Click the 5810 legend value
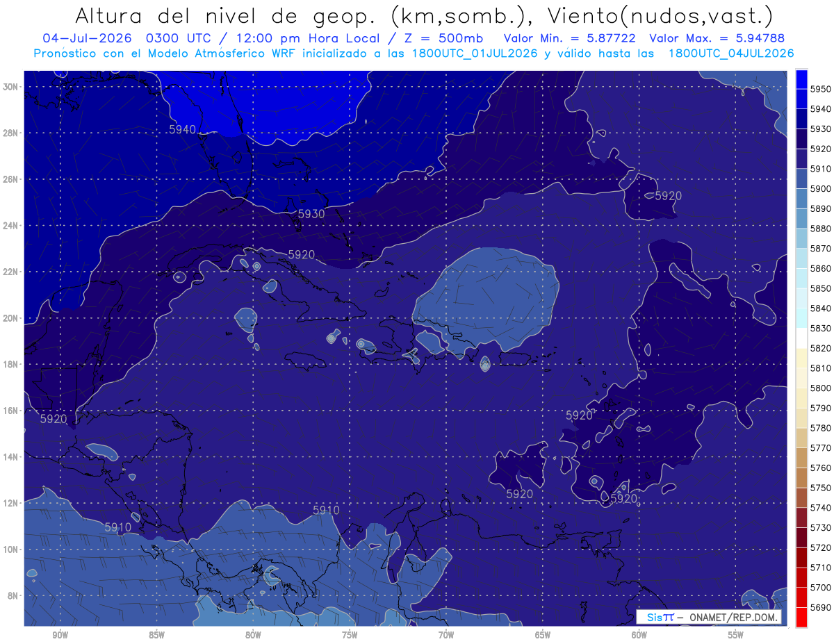The height and width of the screenshot is (644, 834). pos(821,368)
